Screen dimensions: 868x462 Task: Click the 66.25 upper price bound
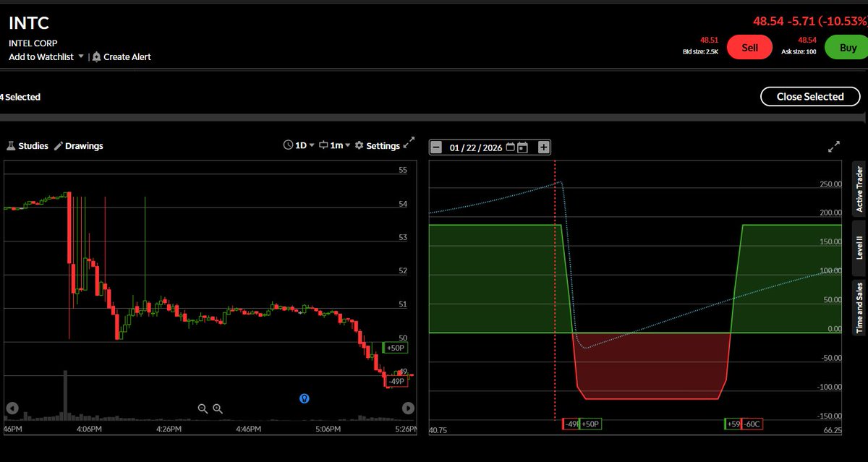[x=832, y=431]
